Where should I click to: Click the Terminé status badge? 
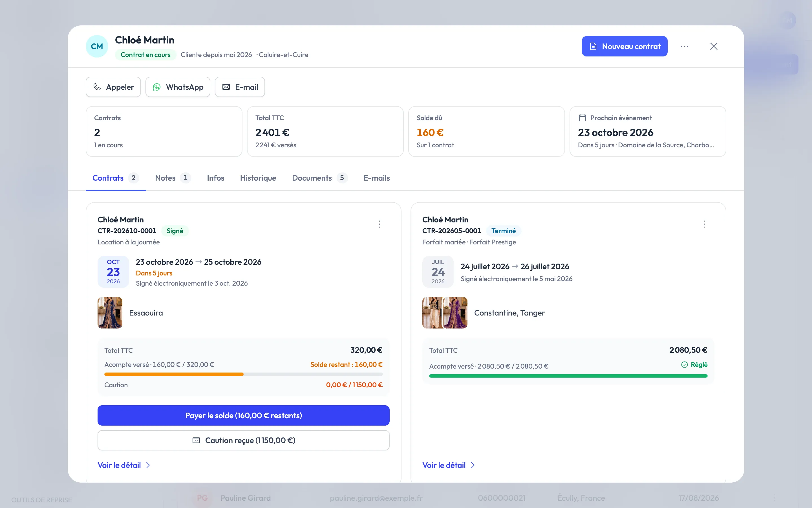pyautogui.click(x=503, y=231)
